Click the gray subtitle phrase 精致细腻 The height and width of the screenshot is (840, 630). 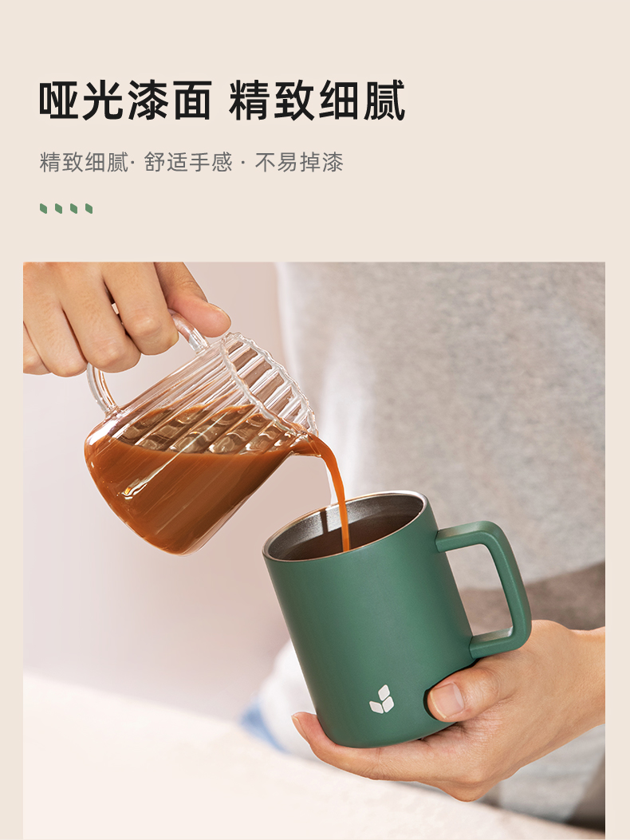tap(84, 162)
